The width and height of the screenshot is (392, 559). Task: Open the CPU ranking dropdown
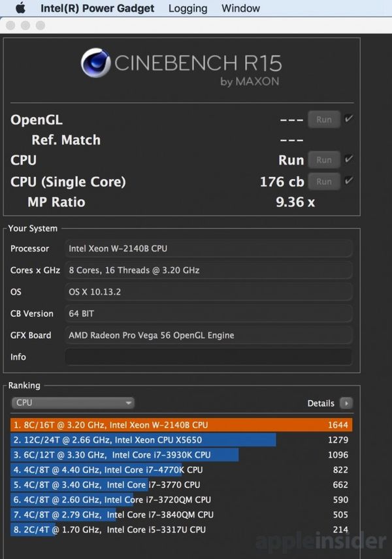point(73,403)
